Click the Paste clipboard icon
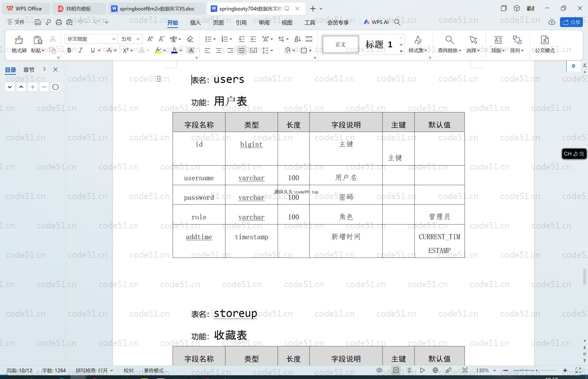Screen dimensions: 588x379 [x=38, y=40]
